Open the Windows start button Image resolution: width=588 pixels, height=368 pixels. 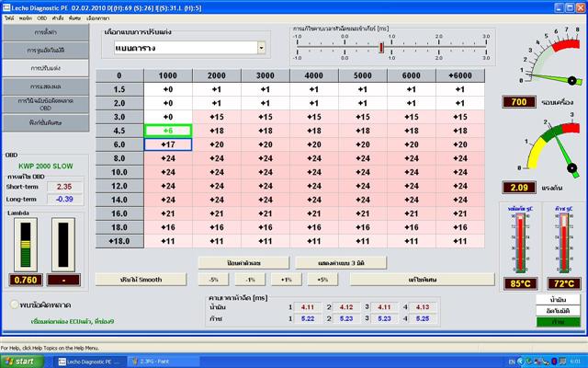pos(22,362)
